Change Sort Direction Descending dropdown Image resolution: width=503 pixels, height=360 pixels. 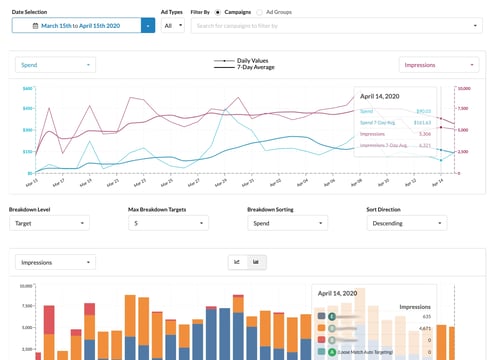pos(407,223)
